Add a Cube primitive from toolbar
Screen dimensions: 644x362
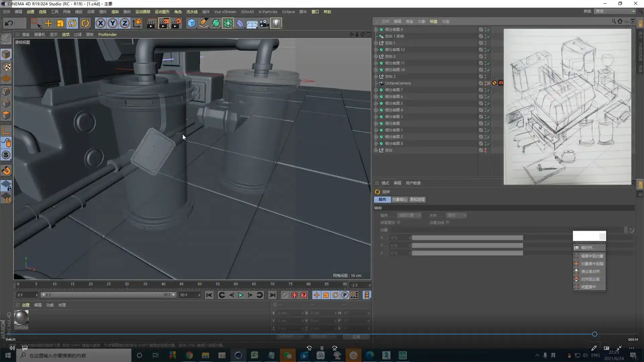tap(192, 23)
